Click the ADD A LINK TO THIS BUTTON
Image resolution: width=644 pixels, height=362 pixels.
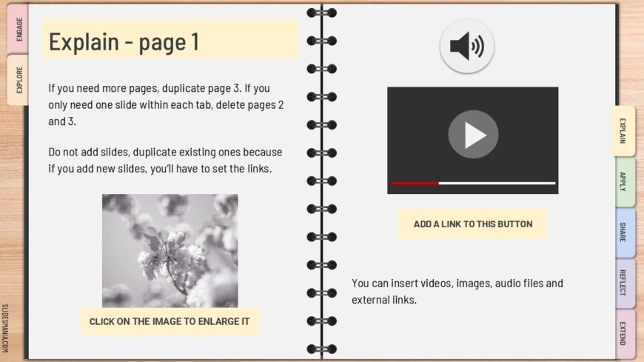tap(473, 224)
